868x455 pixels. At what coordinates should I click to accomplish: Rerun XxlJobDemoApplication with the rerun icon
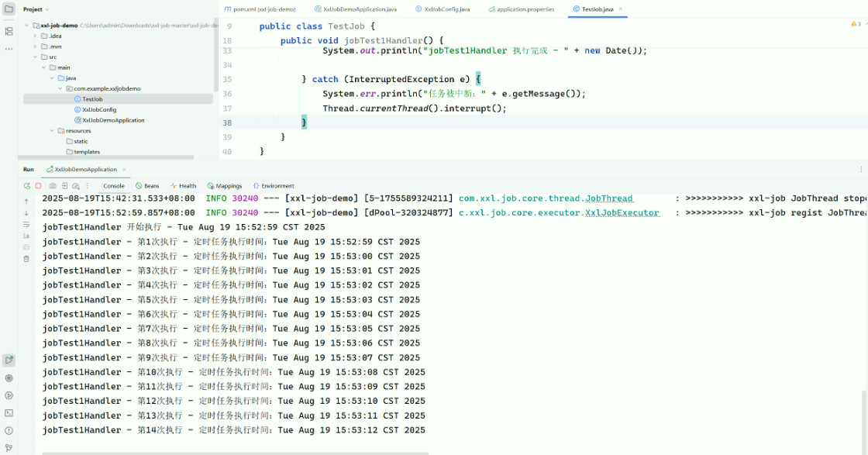pyautogui.click(x=26, y=186)
